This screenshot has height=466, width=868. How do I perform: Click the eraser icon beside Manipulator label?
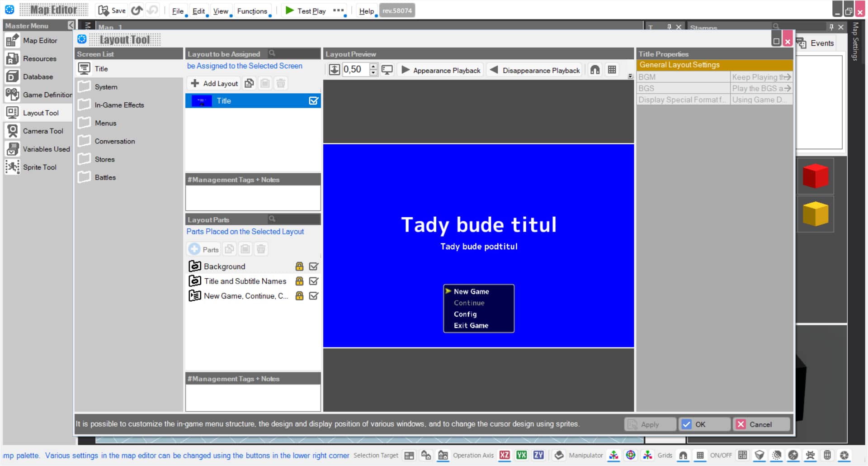559,455
